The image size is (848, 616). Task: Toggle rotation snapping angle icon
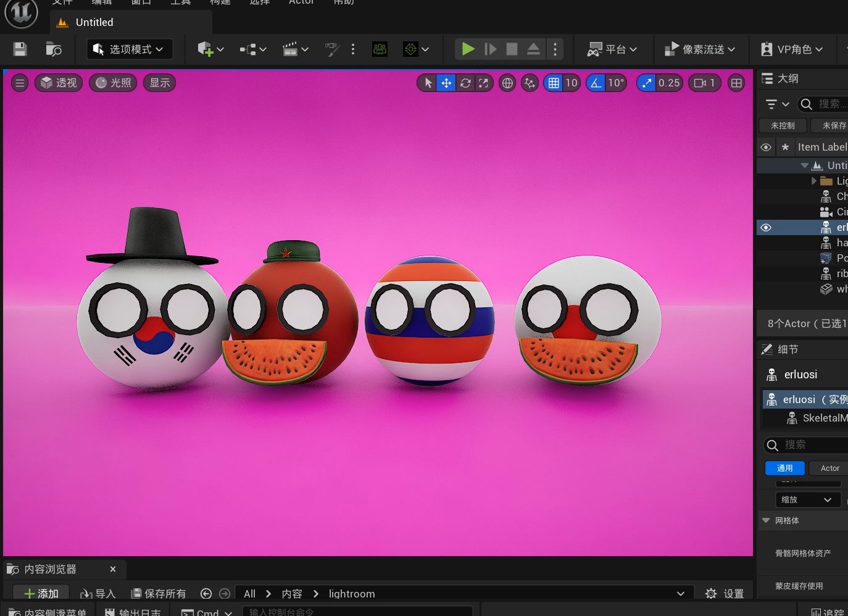coord(596,83)
